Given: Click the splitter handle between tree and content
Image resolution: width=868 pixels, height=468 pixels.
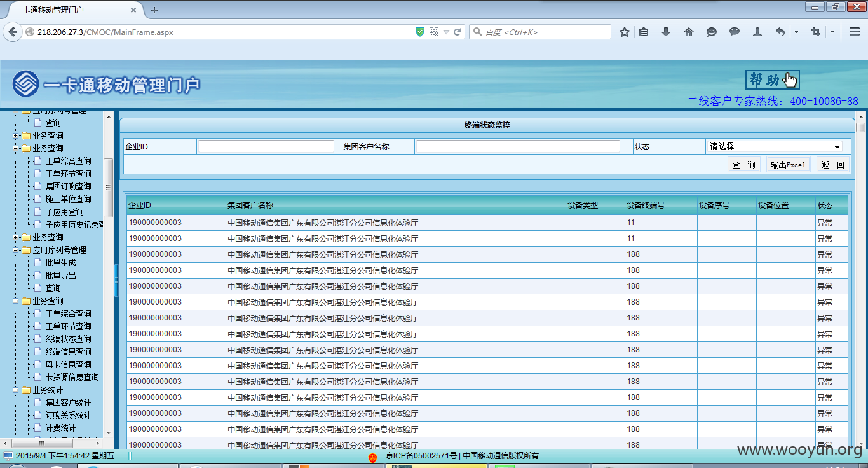Looking at the screenshot, I should (116, 280).
